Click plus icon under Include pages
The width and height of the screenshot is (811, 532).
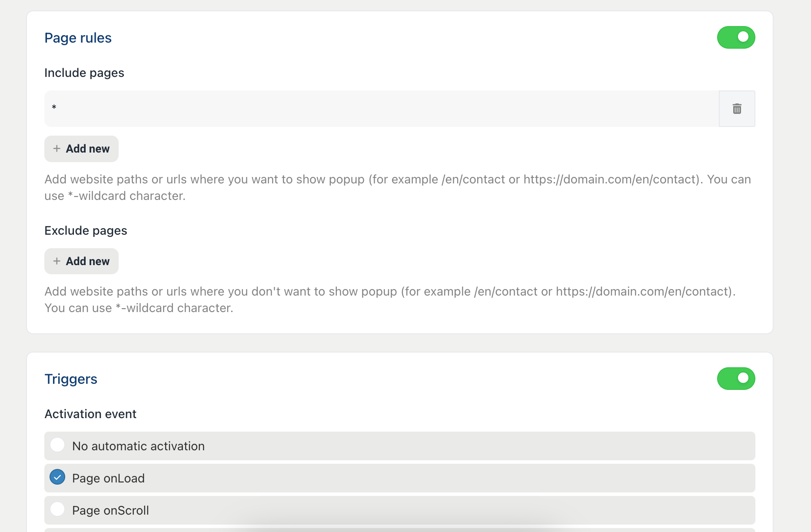coord(57,149)
